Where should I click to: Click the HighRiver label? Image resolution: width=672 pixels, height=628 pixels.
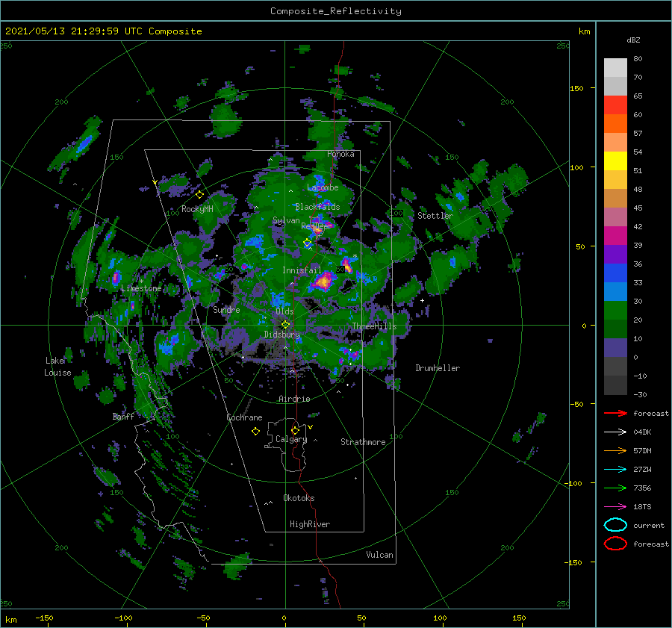coord(310,524)
